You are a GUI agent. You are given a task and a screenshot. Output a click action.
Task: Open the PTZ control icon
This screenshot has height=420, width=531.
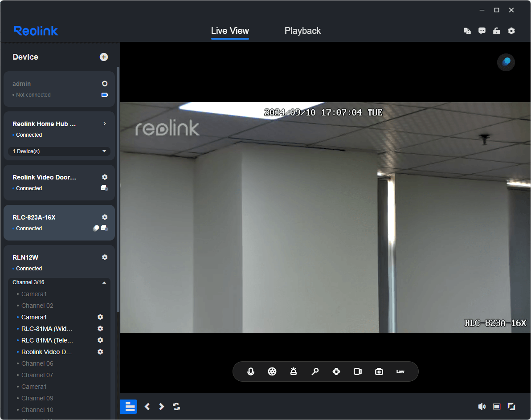tap(336, 371)
